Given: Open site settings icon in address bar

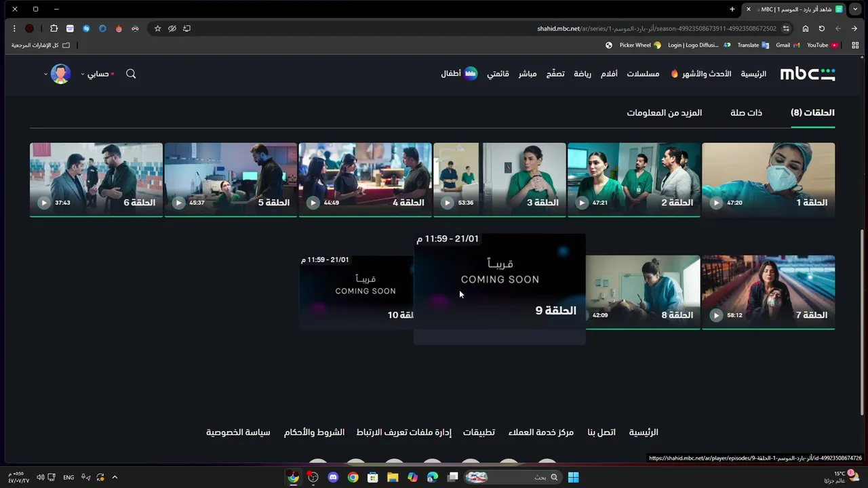Looking at the screenshot, I should click(786, 28).
